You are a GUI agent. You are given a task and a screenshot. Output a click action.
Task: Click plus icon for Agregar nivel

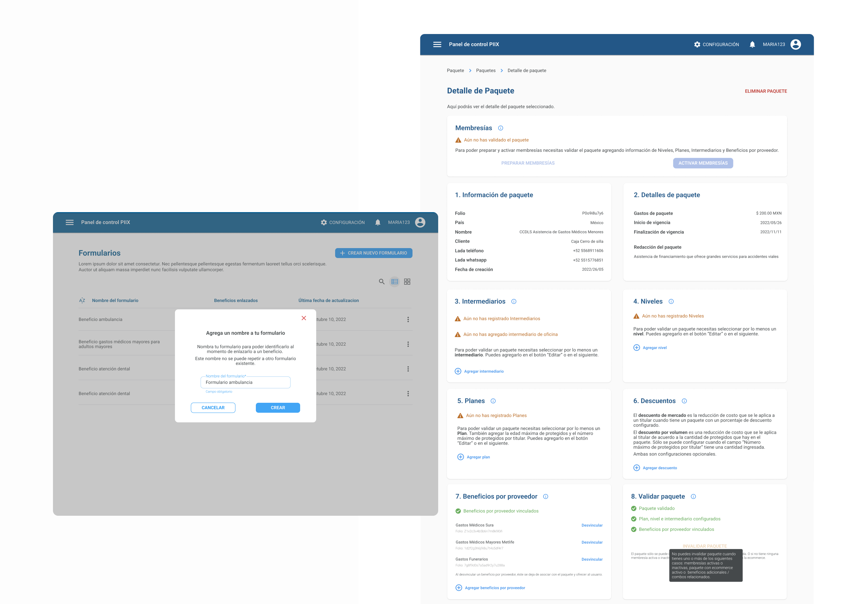click(x=637, y=348)
